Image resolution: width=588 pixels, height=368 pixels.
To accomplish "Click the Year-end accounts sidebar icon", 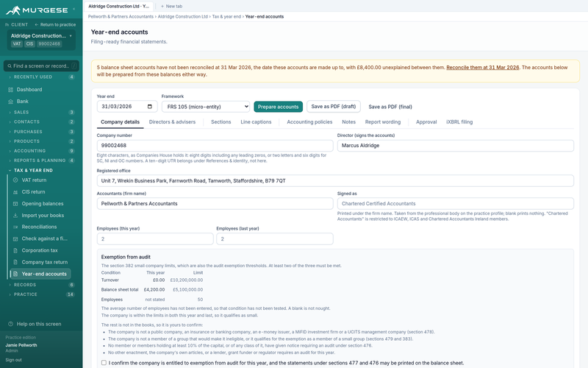I will [15, 274].
